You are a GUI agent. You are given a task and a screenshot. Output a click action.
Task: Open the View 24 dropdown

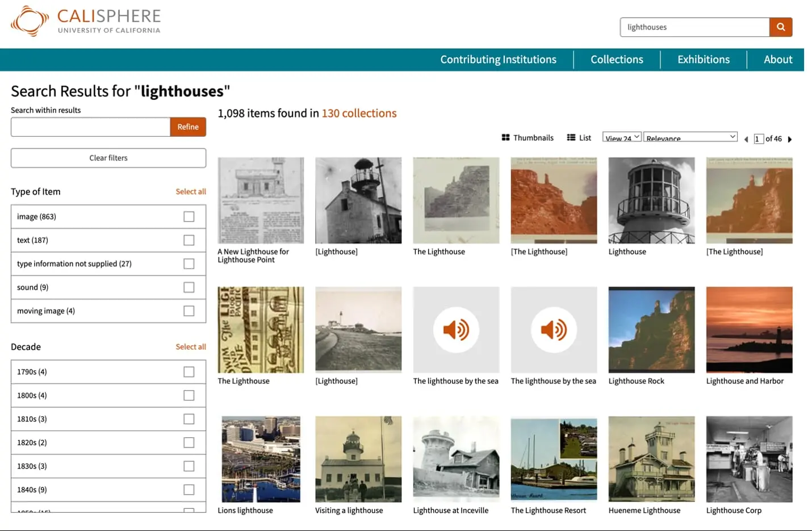point(622,137)
